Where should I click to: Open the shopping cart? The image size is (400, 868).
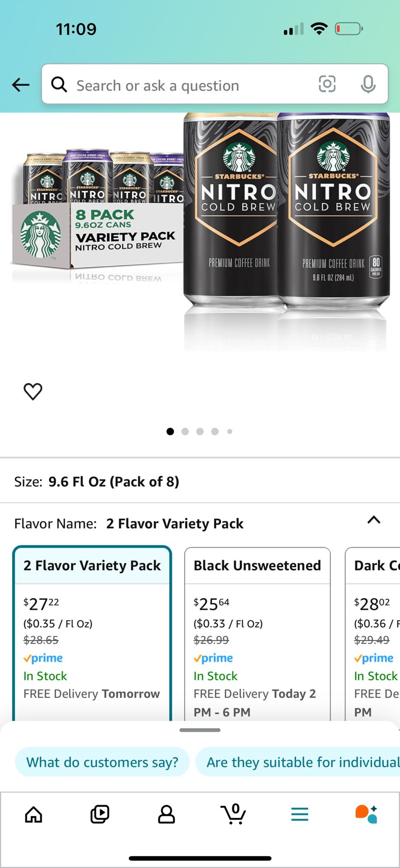233,815
